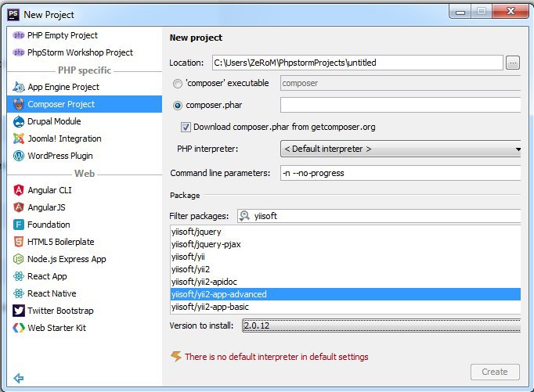Uncheck Download composer.phar from getcomposer.org
The height and width of the screenshot is (392, 534).
(186, 128)
